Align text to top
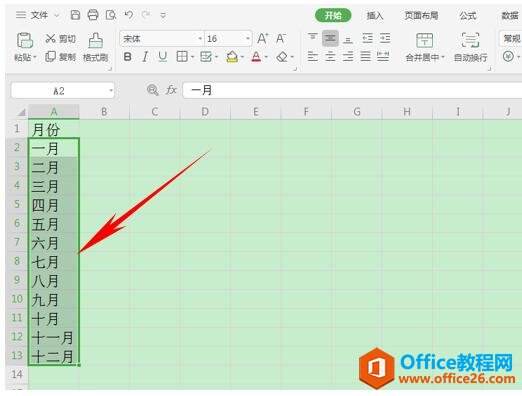522x396 pixels. click(x=312, y=38)
